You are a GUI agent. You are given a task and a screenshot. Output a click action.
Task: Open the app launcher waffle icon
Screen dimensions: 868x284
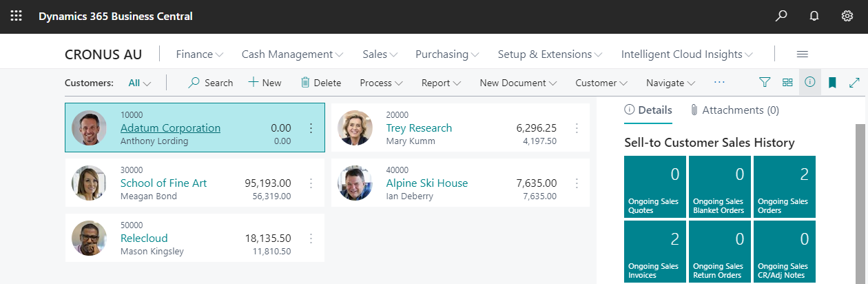[16, 16]
